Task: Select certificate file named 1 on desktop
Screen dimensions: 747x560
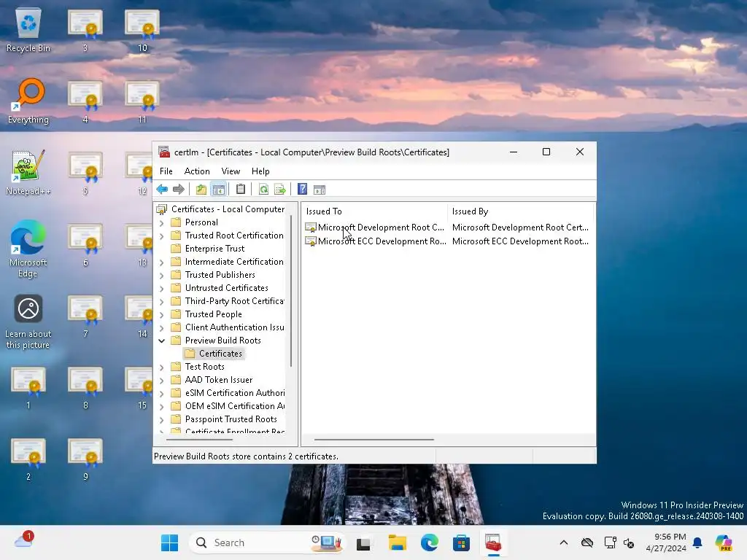Action: click(x=28, y=386)
